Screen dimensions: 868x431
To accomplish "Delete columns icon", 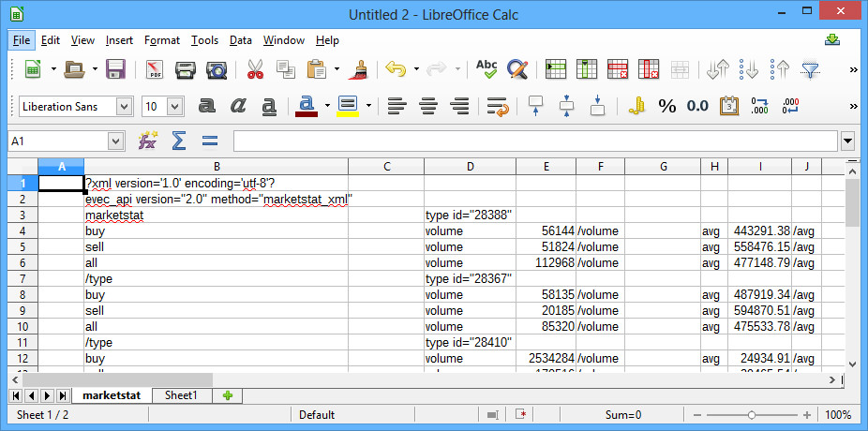I will 649,69.
